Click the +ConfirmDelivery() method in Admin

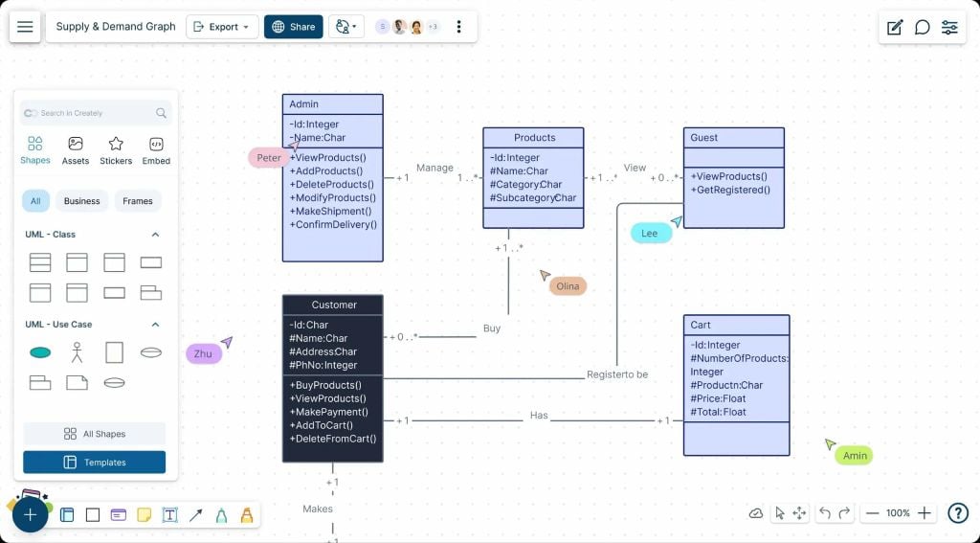coord(333,225)
